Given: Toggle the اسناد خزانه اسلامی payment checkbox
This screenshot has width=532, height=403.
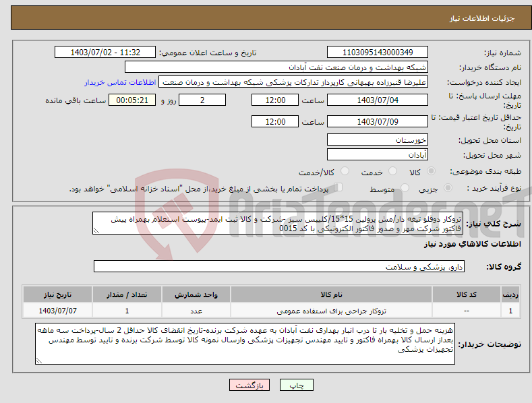Looking at the screenshot, I should coord(338,187).
